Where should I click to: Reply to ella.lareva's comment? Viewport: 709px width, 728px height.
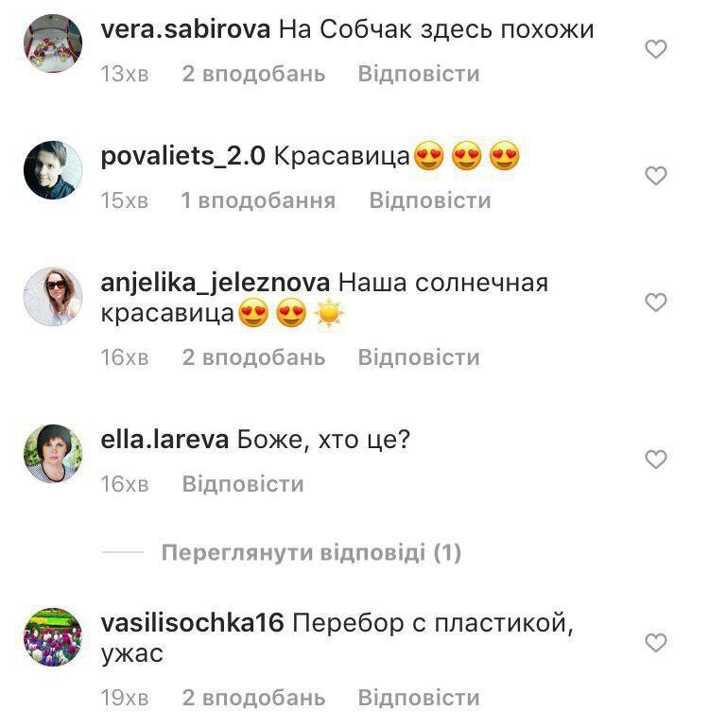pyautogui.click(x=243, y=484)
